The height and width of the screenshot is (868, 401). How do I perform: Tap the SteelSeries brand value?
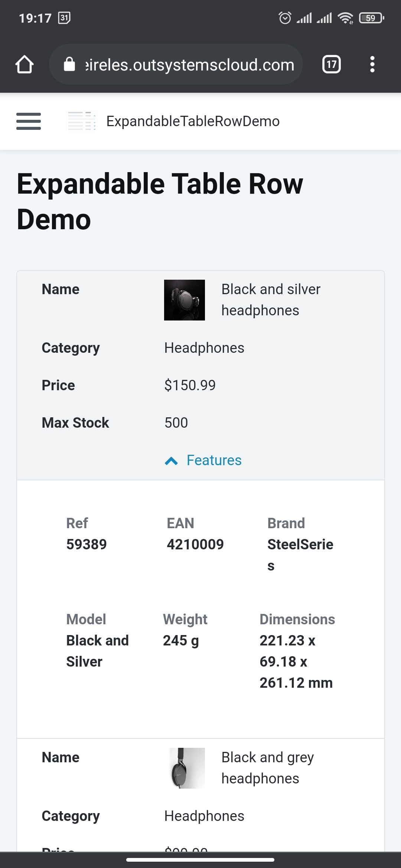point(300,545)
